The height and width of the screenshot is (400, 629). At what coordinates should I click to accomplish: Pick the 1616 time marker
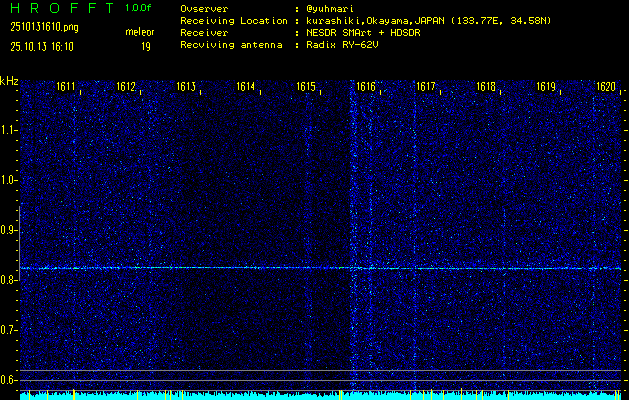click(x=366, y=87)
